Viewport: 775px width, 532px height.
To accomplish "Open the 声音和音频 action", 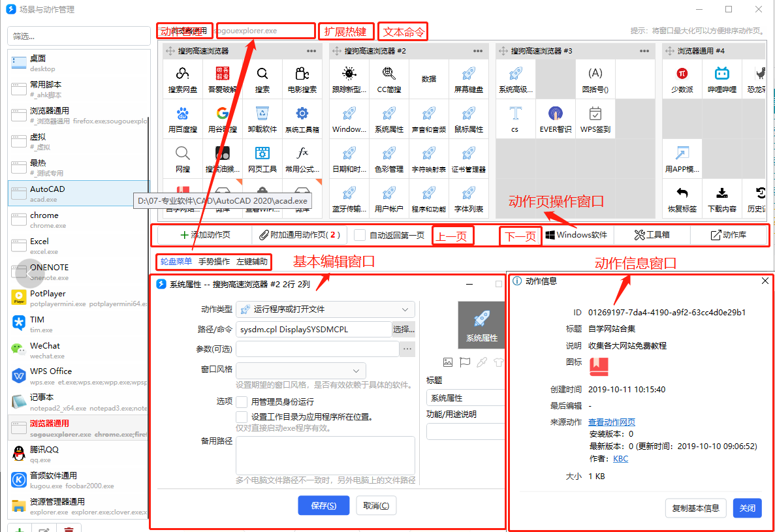I will pyautogui.click(x=429, y=119).
